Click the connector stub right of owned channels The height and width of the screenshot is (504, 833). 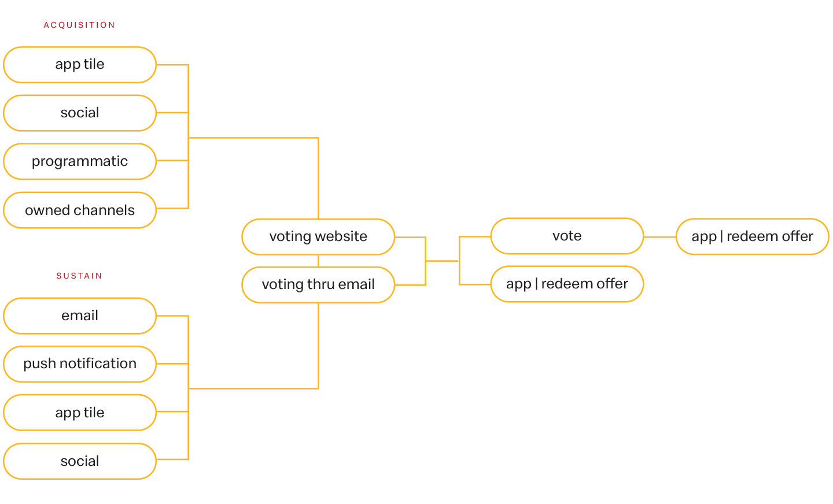[x=172, y=208]
